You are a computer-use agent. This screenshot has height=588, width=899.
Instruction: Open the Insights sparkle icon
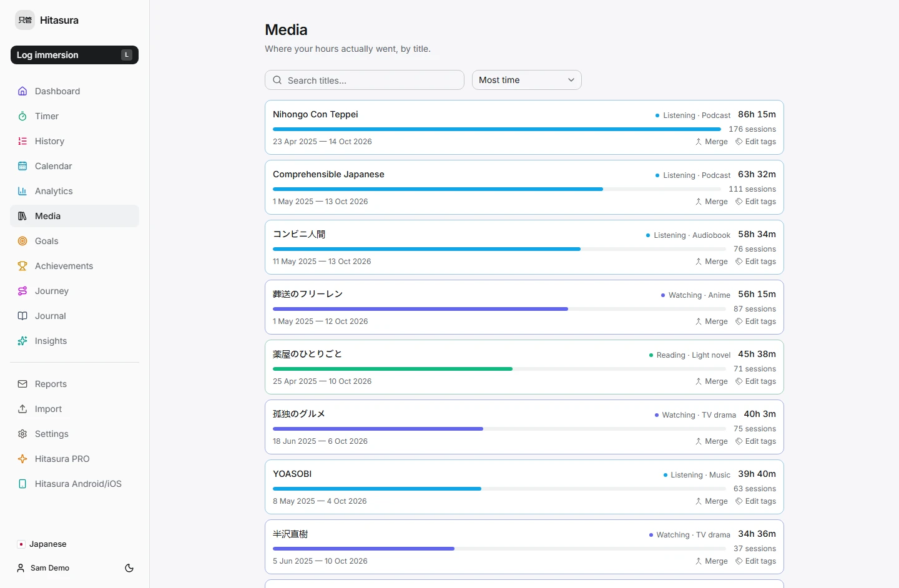coord(22,341)
